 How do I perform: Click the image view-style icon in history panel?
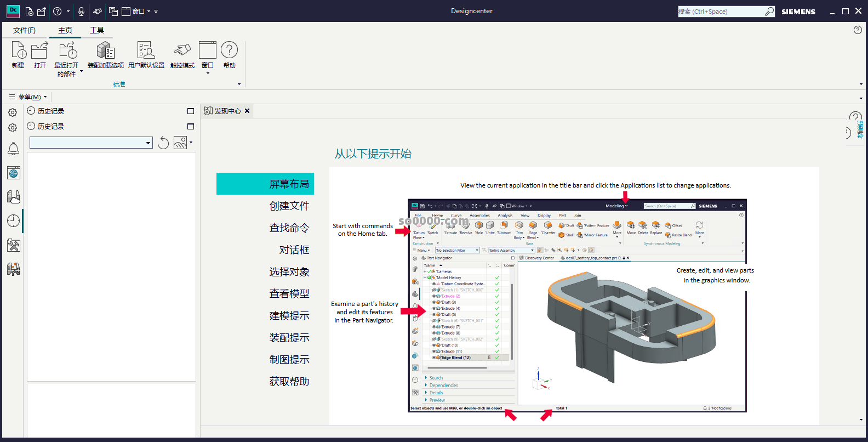pos(180,143)
